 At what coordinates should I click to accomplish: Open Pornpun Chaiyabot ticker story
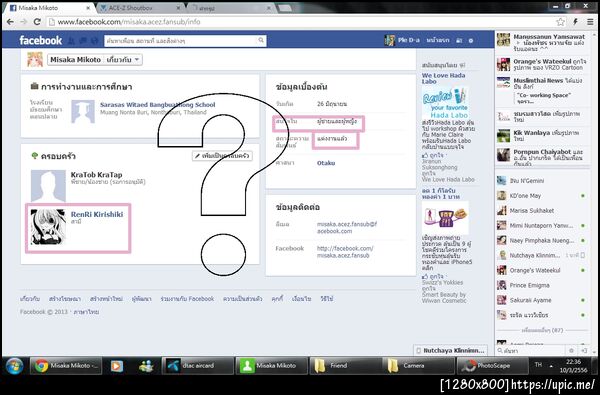click(x=542, y=157)
